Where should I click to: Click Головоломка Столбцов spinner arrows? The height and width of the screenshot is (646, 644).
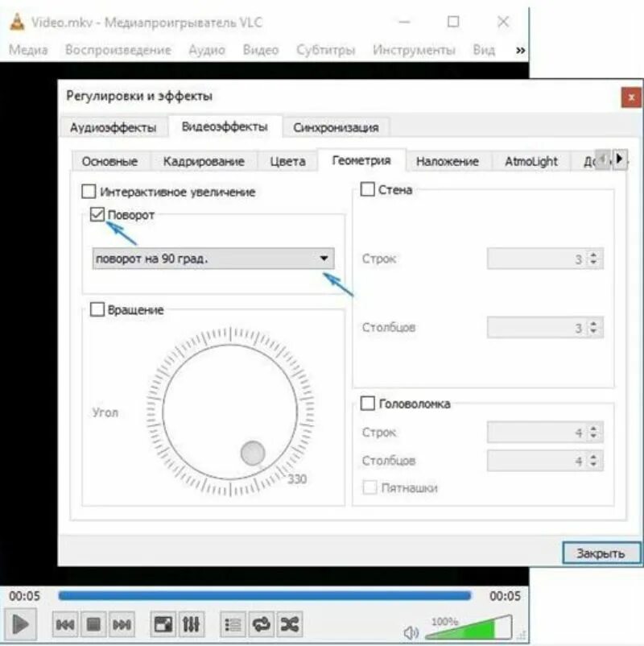pos(593,461)
